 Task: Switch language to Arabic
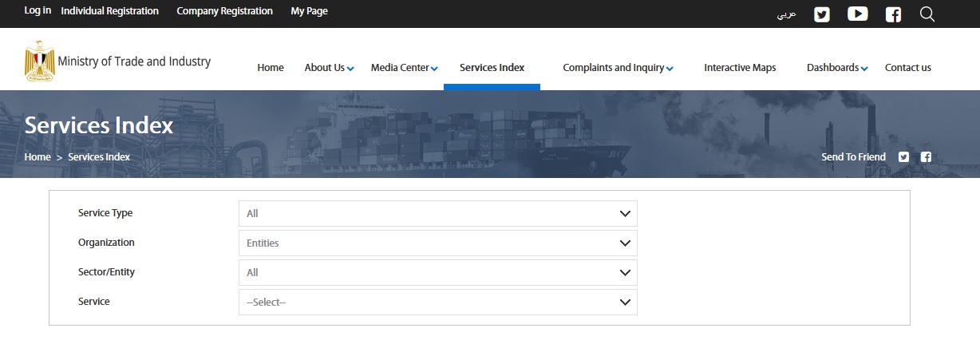[x=786, y=14]
